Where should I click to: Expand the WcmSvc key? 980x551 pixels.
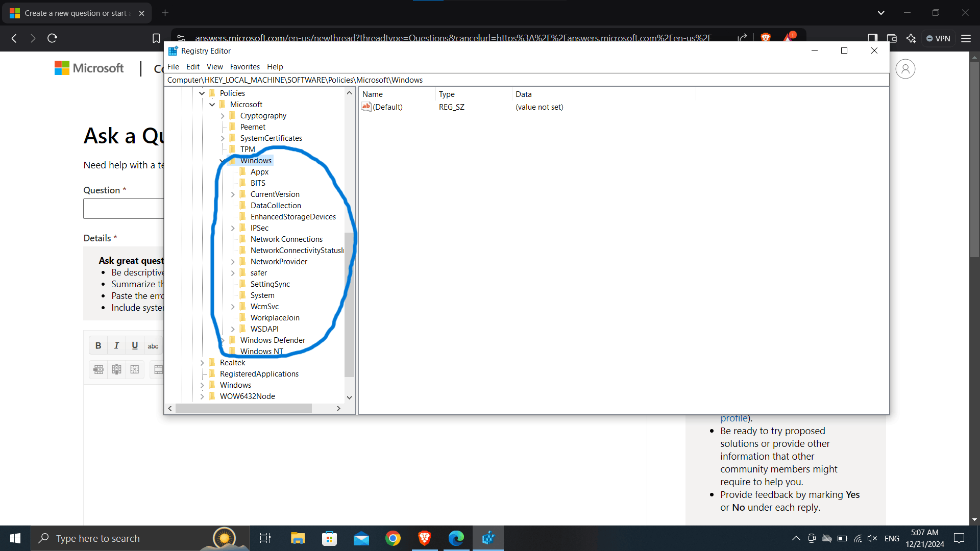point(233,307)
